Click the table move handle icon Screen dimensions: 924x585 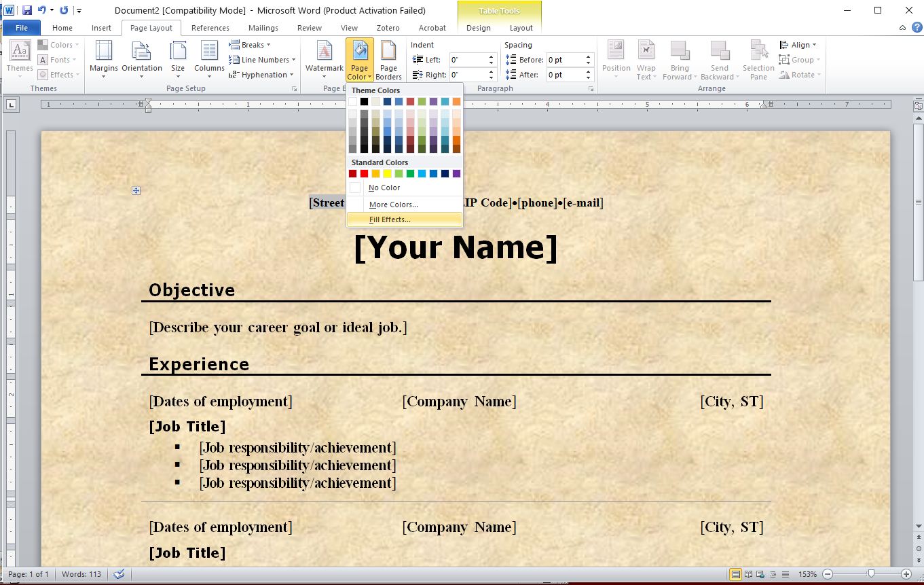tap(136, 191)
